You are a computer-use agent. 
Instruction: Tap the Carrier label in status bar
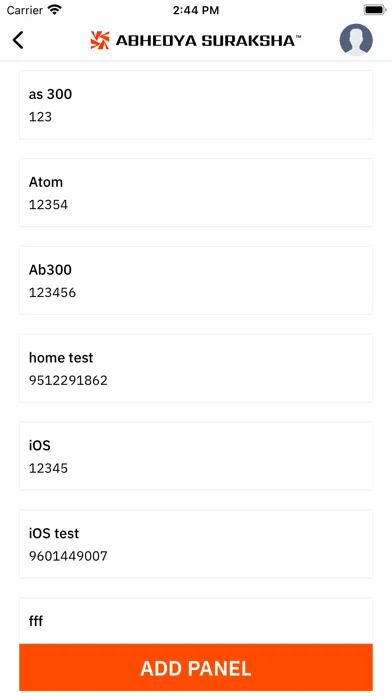point(24,10)
